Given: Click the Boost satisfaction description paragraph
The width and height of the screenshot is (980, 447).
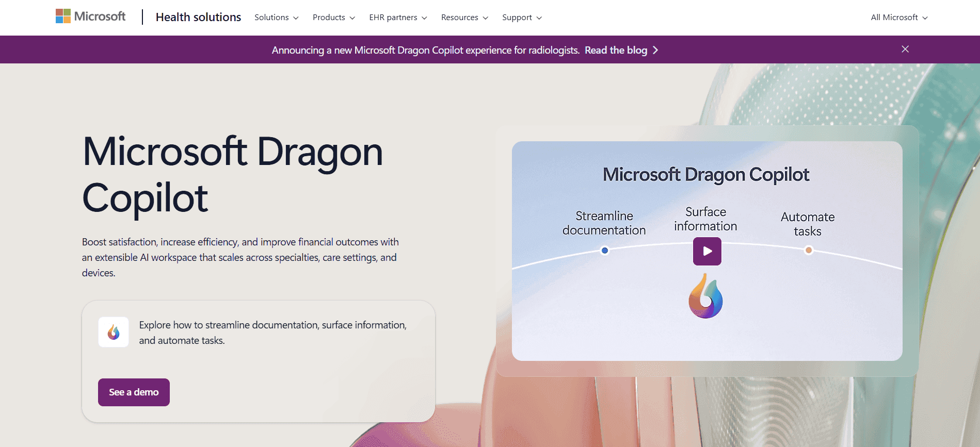Looking at the screenshot, I should pos(240,257).
